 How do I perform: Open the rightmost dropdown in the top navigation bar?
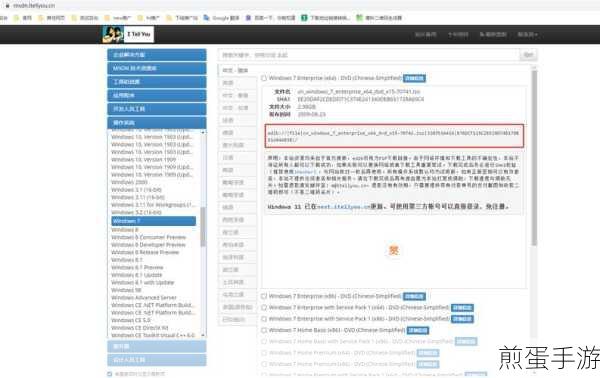527,34
